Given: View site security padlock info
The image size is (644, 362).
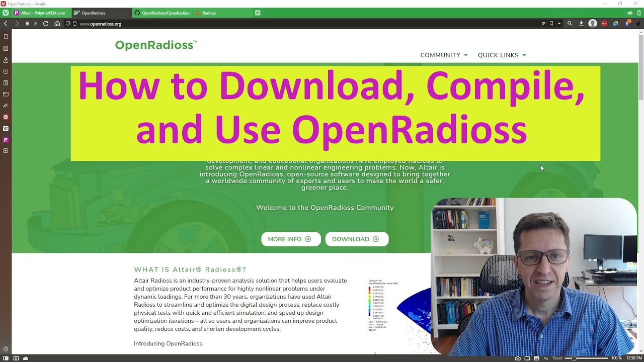Looking at the screenshot, I should click(x=75, y=24).
